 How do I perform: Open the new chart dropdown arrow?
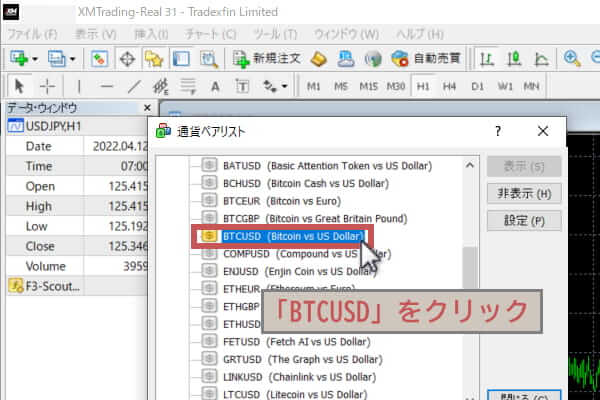click(35, 59)
